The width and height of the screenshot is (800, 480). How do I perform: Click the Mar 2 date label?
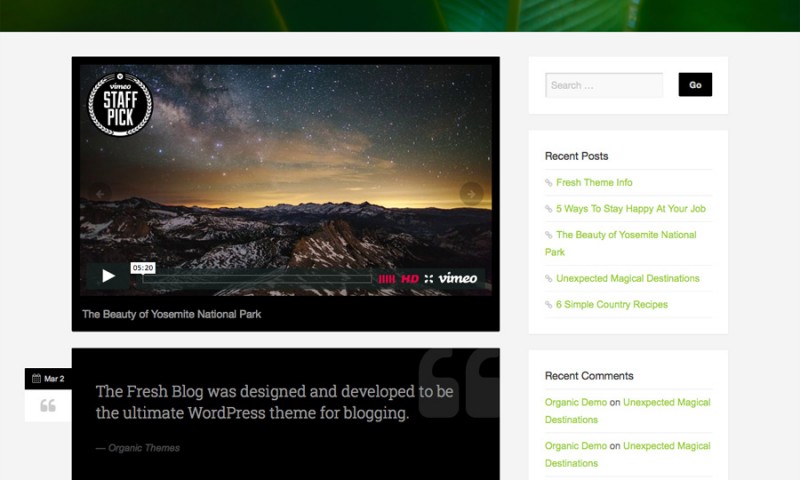[x=54, y=379]
